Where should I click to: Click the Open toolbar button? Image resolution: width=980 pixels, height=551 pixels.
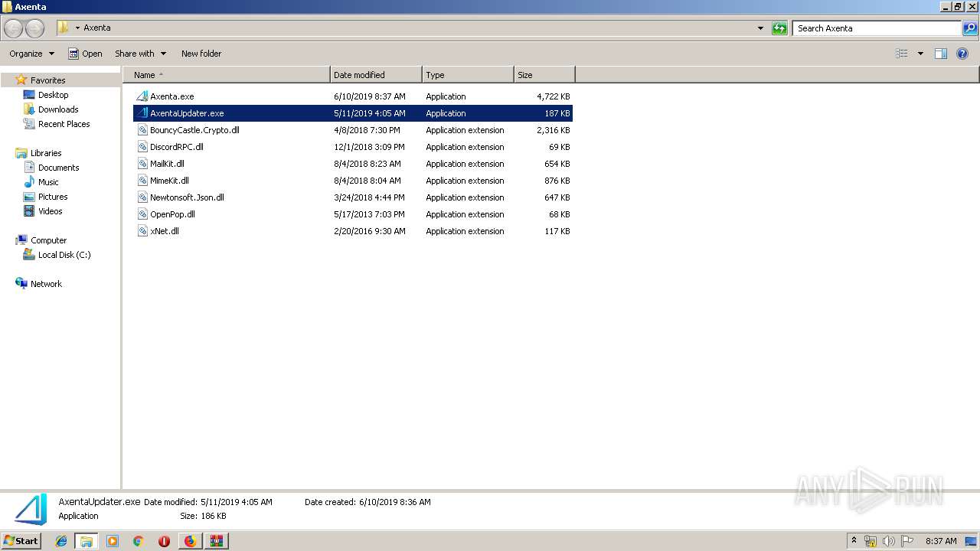[85, 54]
